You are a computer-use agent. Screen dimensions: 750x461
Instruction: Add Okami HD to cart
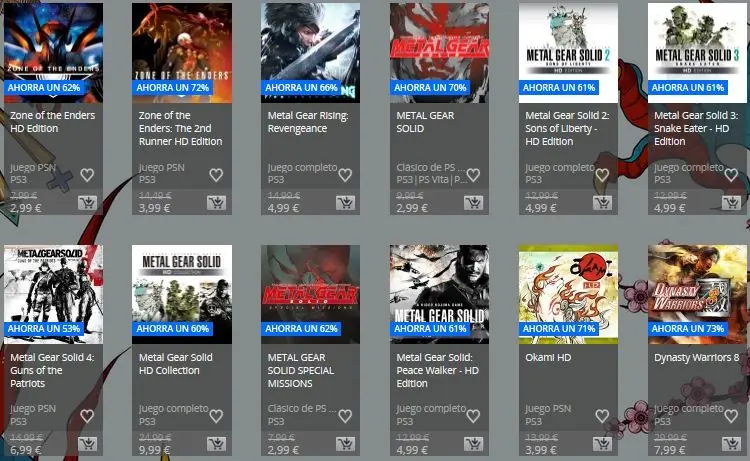click(603, 444)
